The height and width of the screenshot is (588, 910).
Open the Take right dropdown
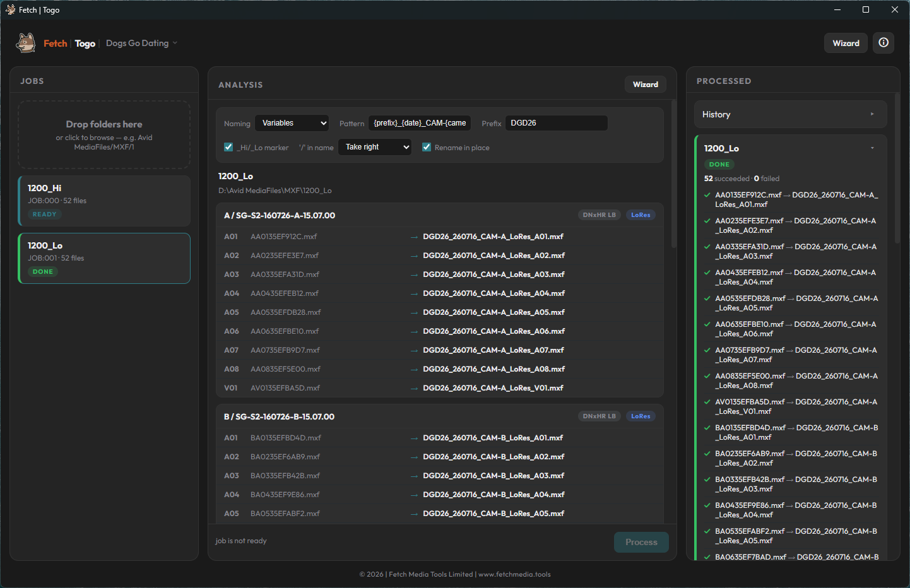pos(375,147)
